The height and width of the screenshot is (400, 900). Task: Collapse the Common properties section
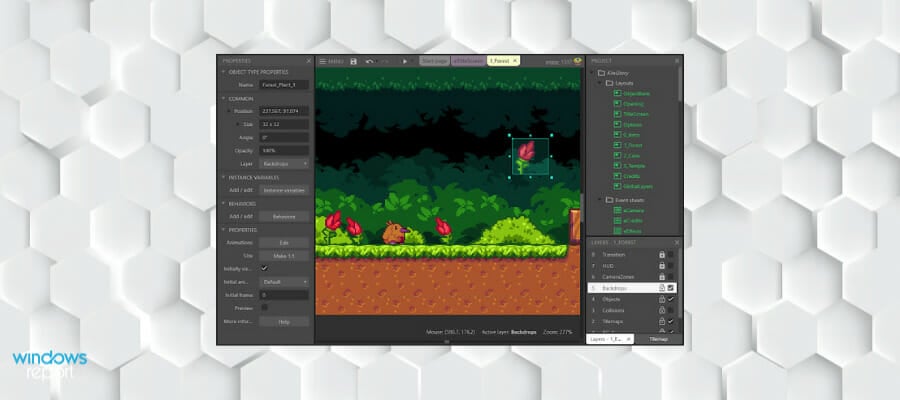pyautogui.click(x=223, y=99)
